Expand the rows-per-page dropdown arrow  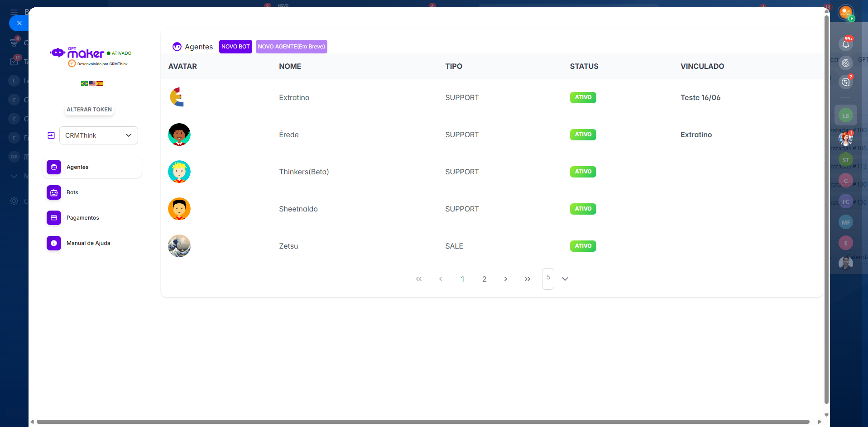click(x=565, y=279)
